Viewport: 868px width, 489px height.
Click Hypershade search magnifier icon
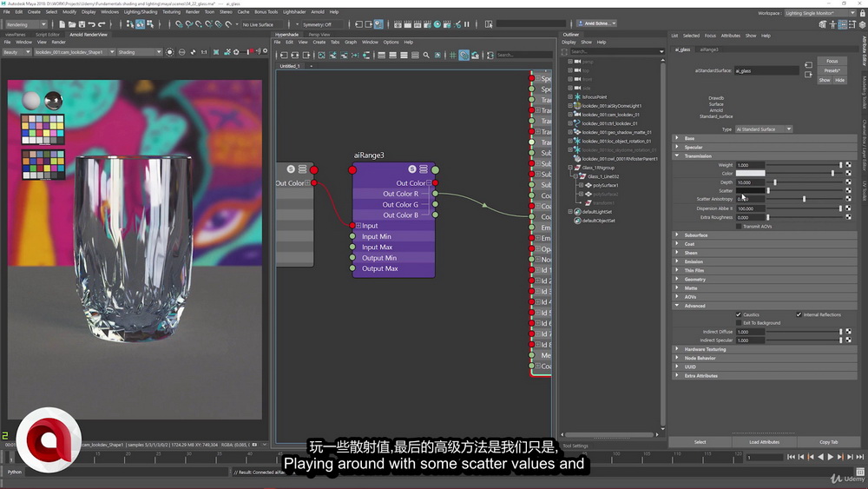[426, 56]
